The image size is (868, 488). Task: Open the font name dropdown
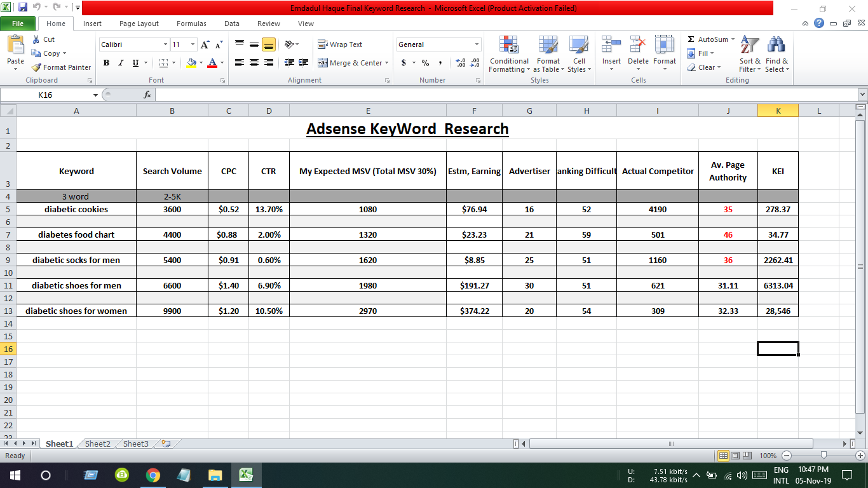point(165,44)
